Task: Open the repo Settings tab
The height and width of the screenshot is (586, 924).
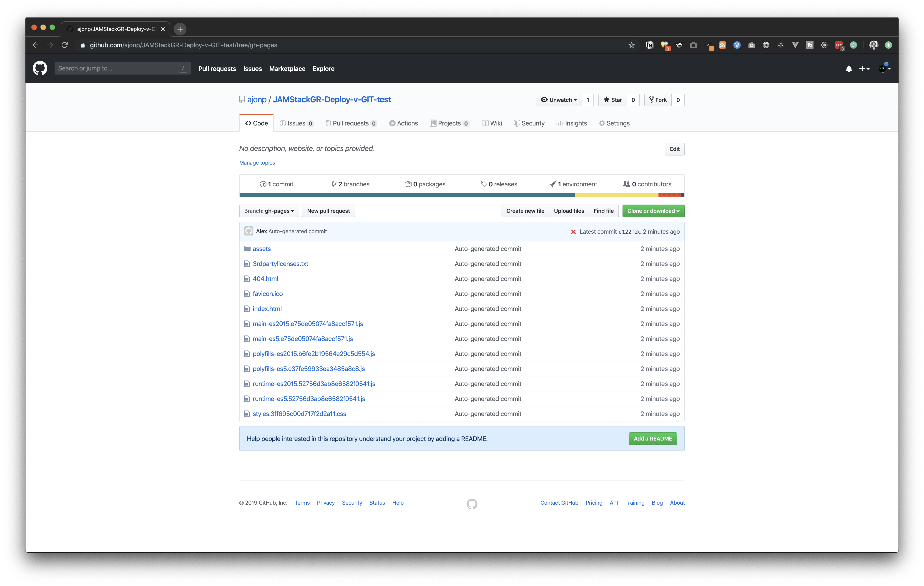Action: point(614,123)
